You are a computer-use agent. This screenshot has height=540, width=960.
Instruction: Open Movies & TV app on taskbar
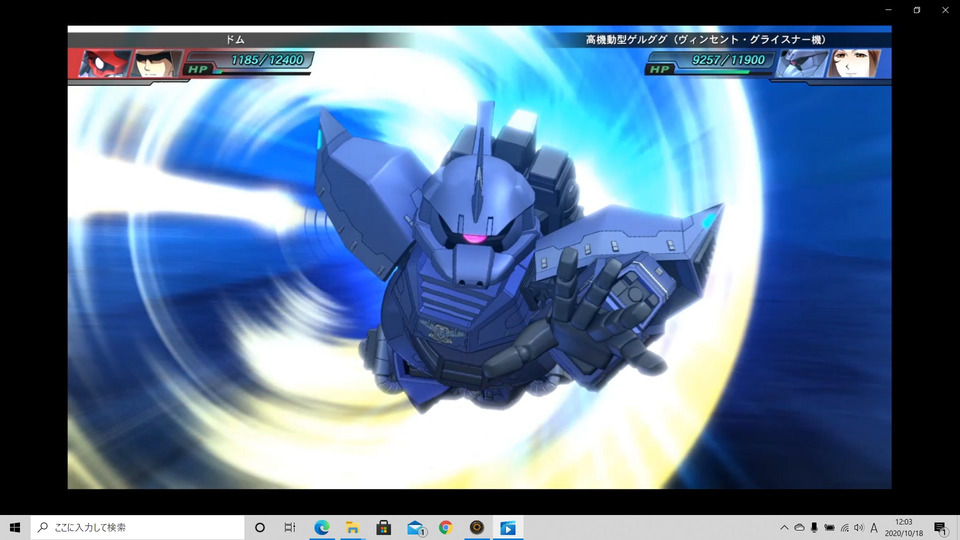[x=508, y=527]
